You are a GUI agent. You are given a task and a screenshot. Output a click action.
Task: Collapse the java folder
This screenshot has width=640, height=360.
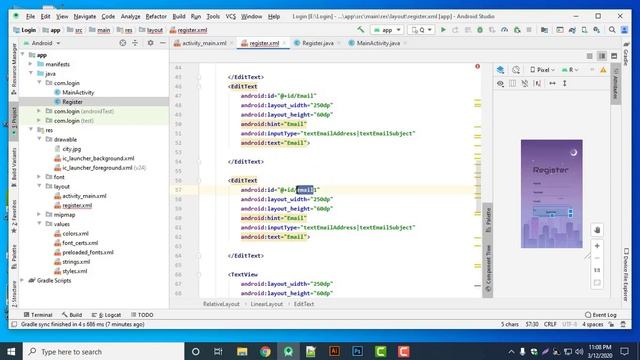(x=31, y=73)
